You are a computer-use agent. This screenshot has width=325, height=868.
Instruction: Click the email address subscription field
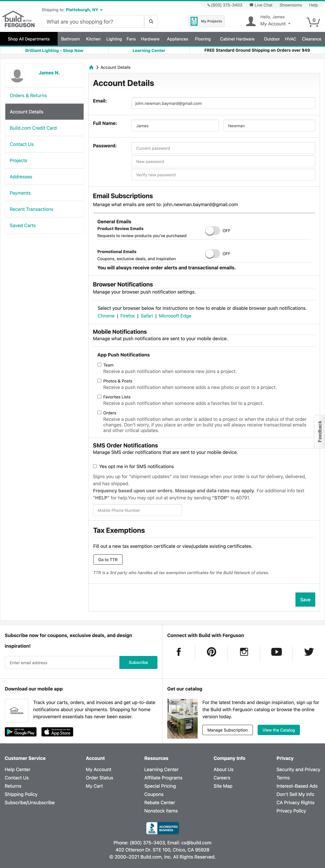click(x=62, y=662)
